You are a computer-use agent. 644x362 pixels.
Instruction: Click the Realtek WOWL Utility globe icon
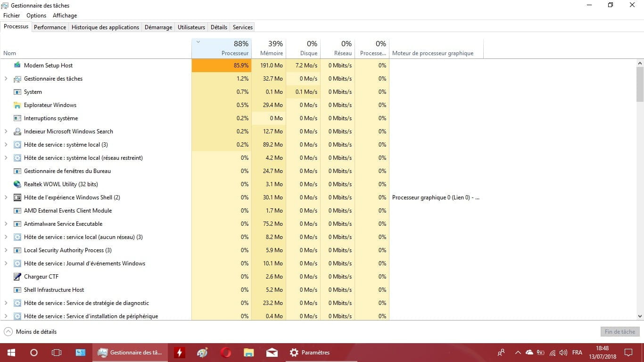17,184
